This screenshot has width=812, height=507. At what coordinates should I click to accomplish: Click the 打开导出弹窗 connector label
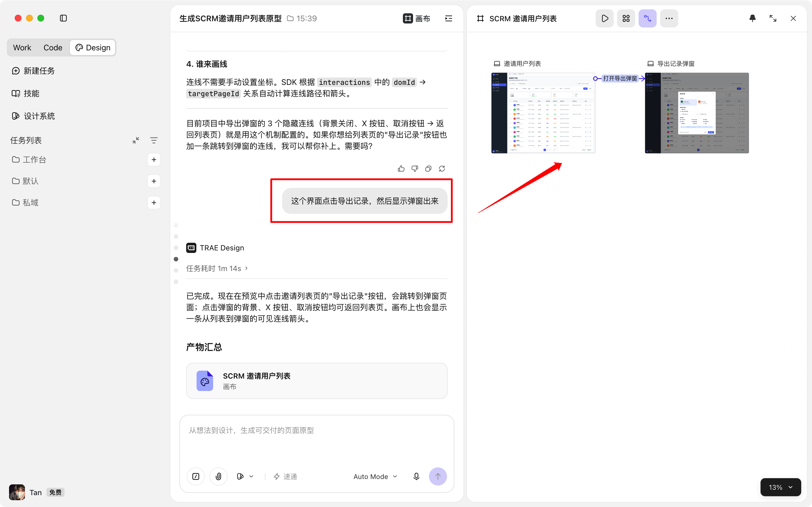[x=620, y=78]
